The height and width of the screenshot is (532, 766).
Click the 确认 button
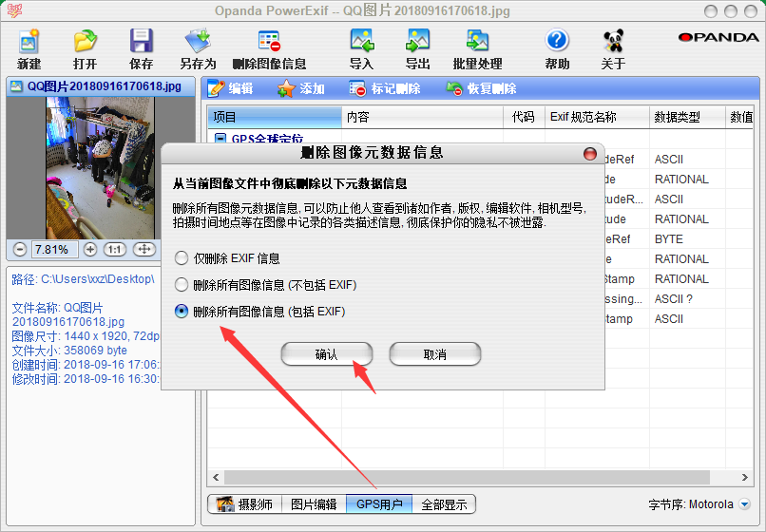pos(327,354)
